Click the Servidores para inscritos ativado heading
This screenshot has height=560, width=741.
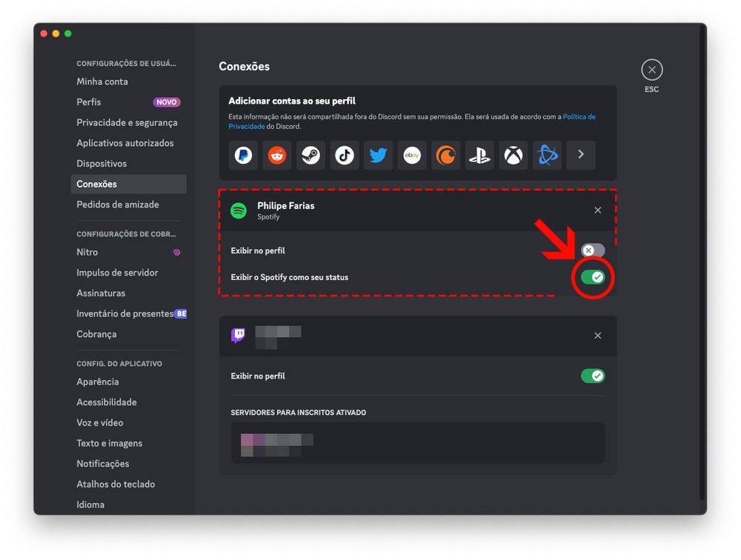tap(298, 413)
